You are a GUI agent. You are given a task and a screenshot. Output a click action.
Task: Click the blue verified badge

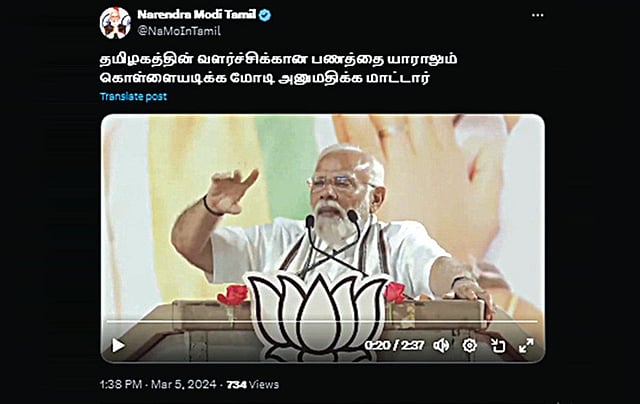coord(265,15)
